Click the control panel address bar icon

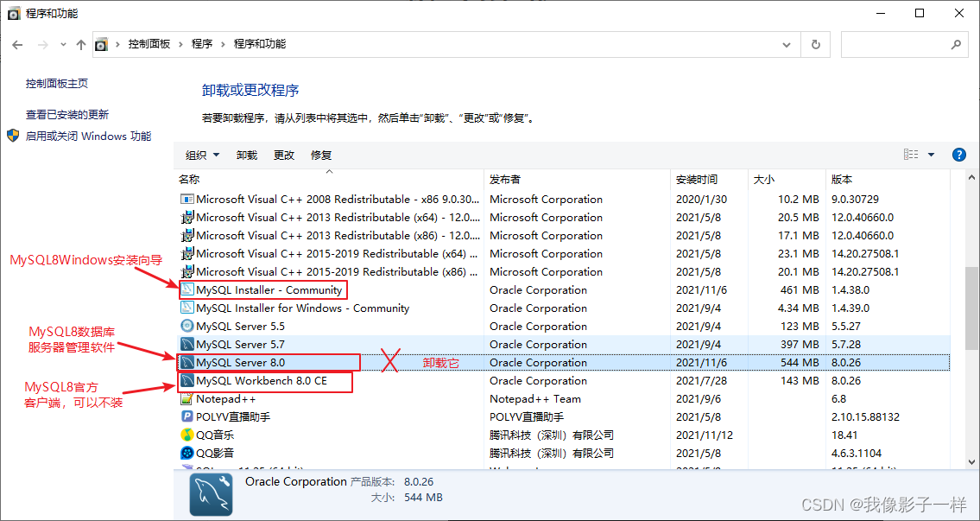pos(101,44)
